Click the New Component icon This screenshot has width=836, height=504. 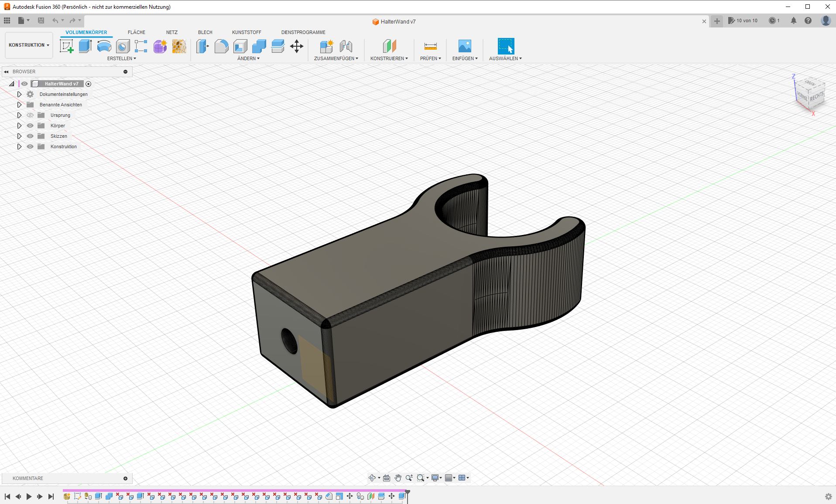(326, 46)
